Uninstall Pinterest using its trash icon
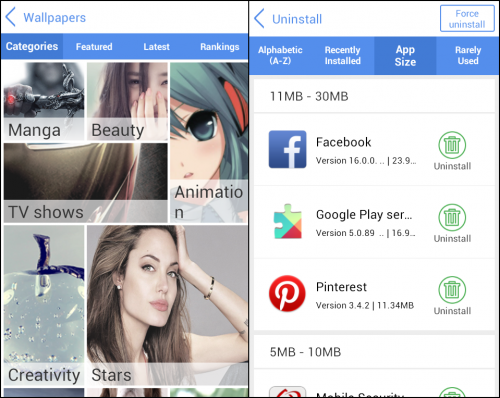Screen dimensions: 500x398 click(452, 290)
